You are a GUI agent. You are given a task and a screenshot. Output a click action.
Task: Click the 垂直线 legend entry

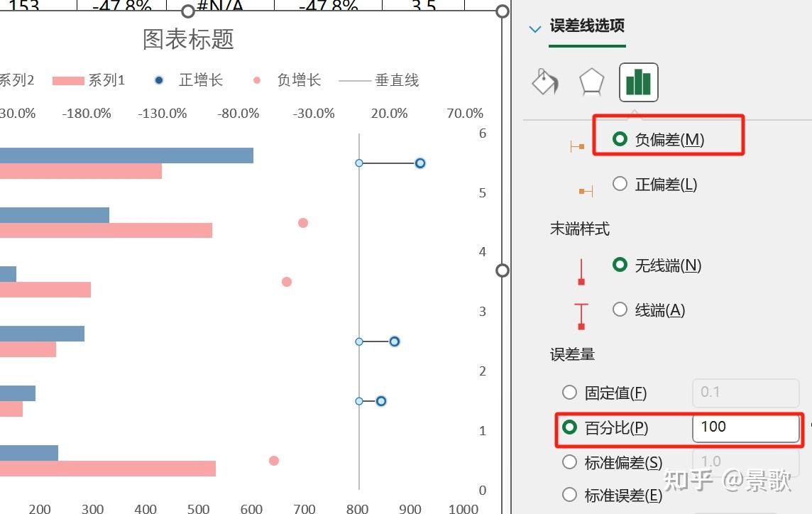(378, 80)
